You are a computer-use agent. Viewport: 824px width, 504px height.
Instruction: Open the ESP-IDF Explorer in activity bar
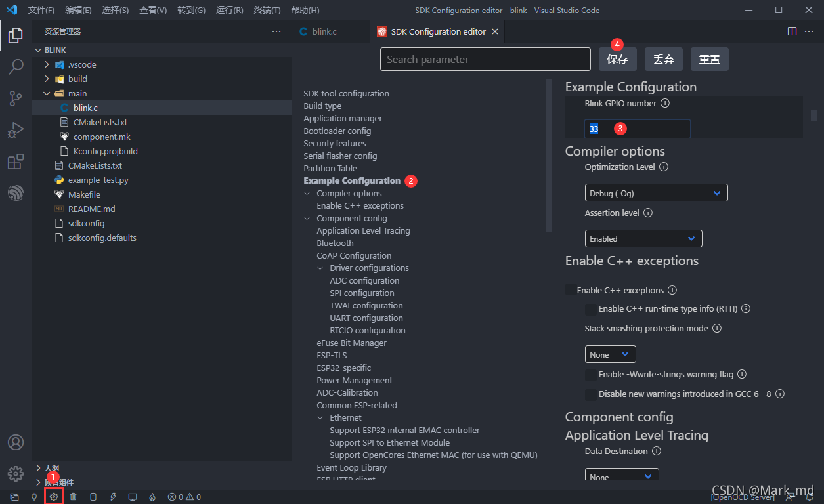click(16, 193)
